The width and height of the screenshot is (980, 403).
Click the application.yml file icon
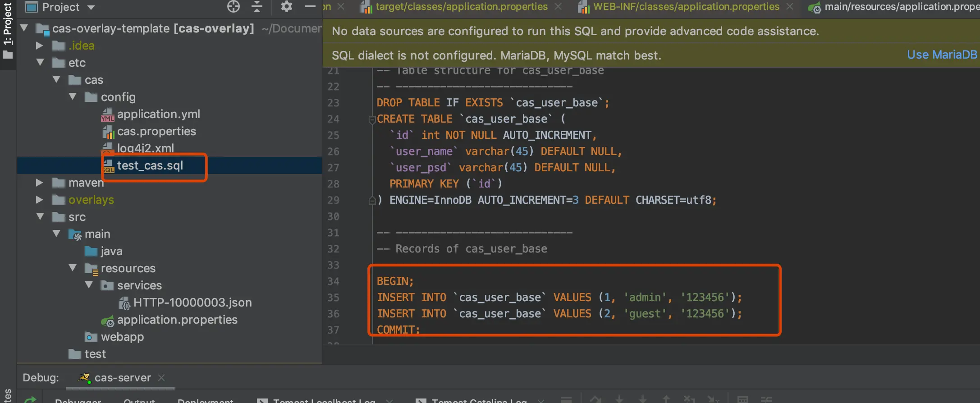pyautogui.click(x=107, y=114)
